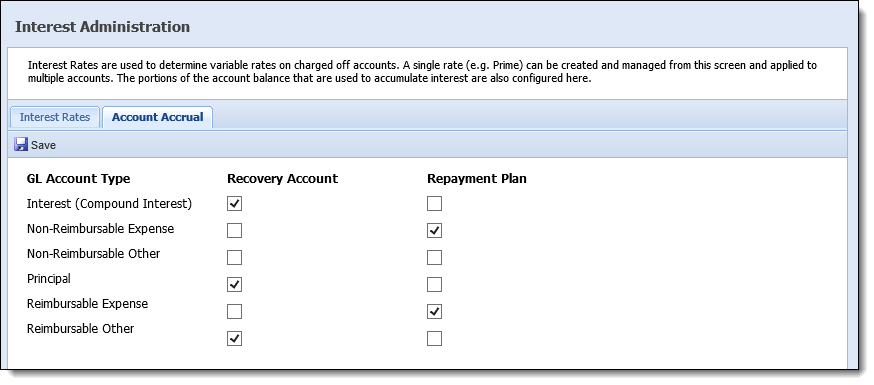Switch to the Interest Rates tab
874x385 pixels.
click(x=55, y=118)
